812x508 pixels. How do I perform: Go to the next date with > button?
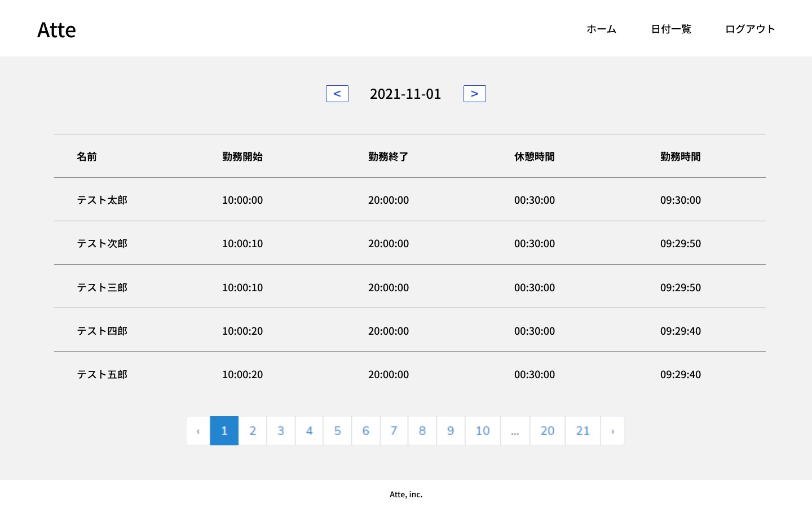point(474,93)
